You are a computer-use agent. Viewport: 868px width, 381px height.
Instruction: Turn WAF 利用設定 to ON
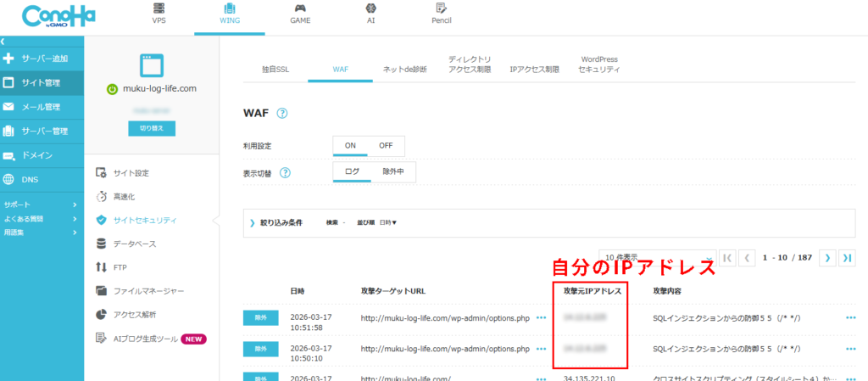point(350,145)
